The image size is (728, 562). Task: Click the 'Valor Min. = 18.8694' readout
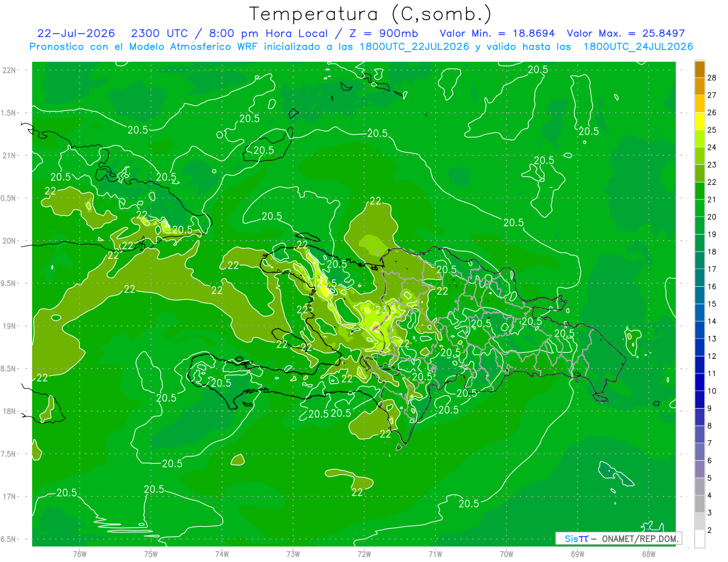pyautogui.click(x=497, y=33)
